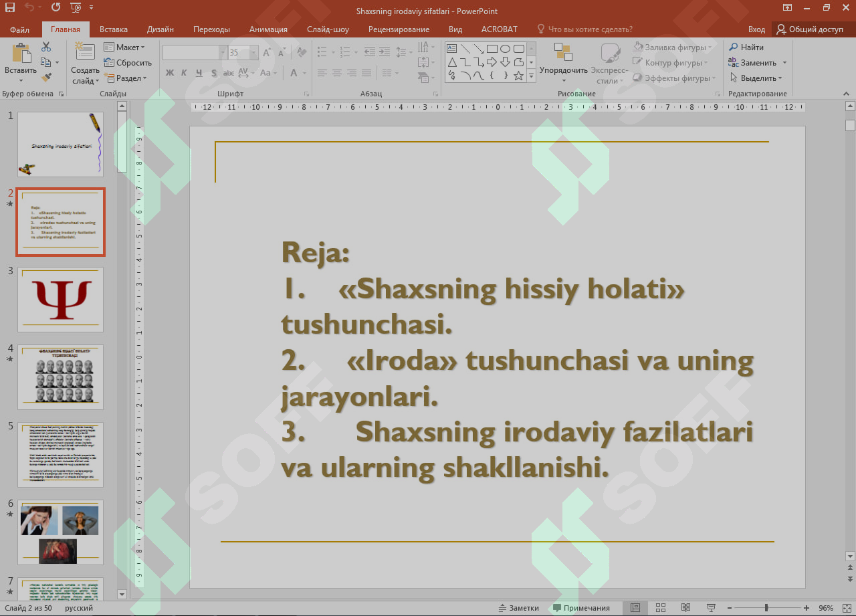Pick the star shape in shapes gallery
856x616 pixels.
pyautogui.click(x=518, y=76)
